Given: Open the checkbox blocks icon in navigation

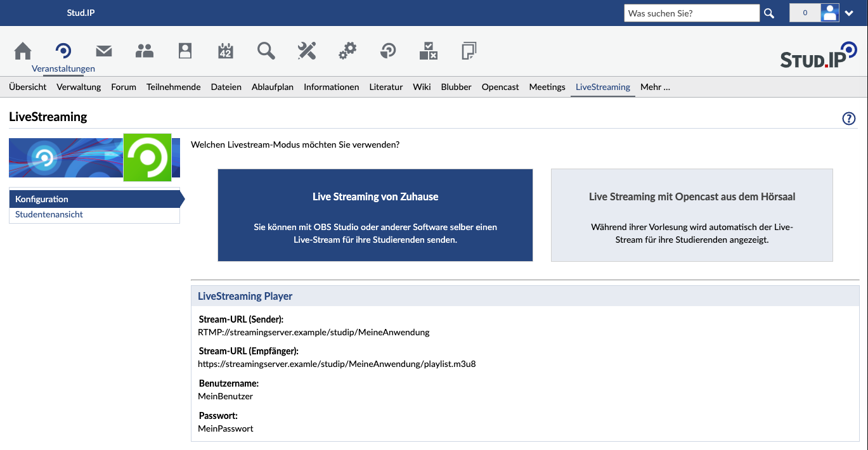Looking at the screenshot, I should coord(429,51).
